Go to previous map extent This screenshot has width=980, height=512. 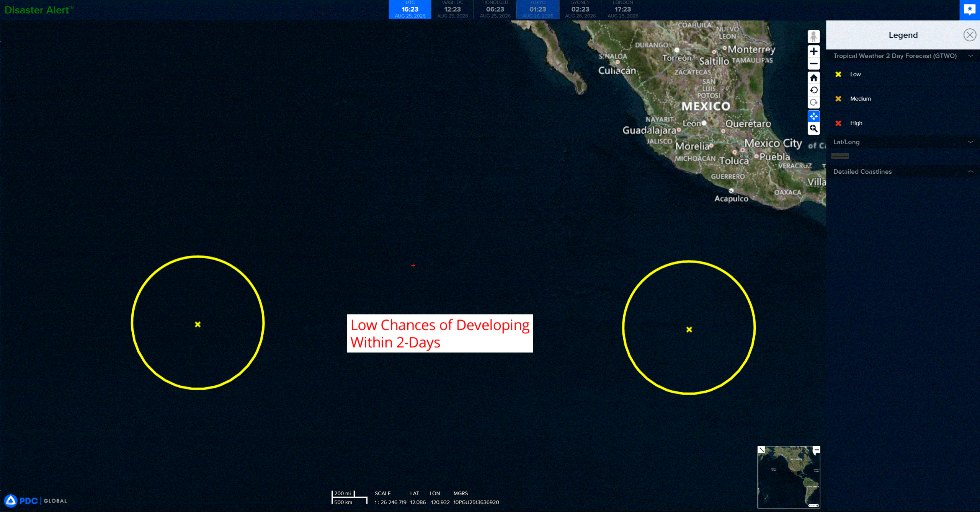(813, 90)
